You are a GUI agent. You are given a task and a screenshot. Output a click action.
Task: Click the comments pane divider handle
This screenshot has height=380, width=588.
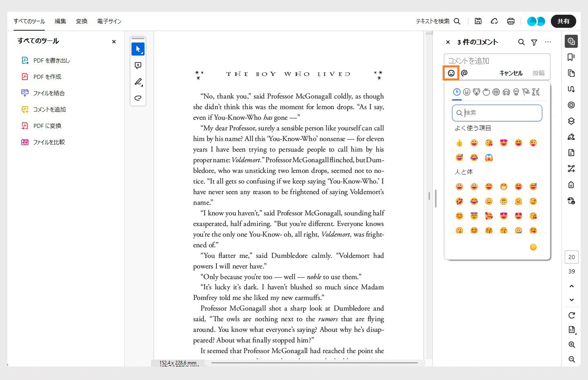click(x=436, y=199)
